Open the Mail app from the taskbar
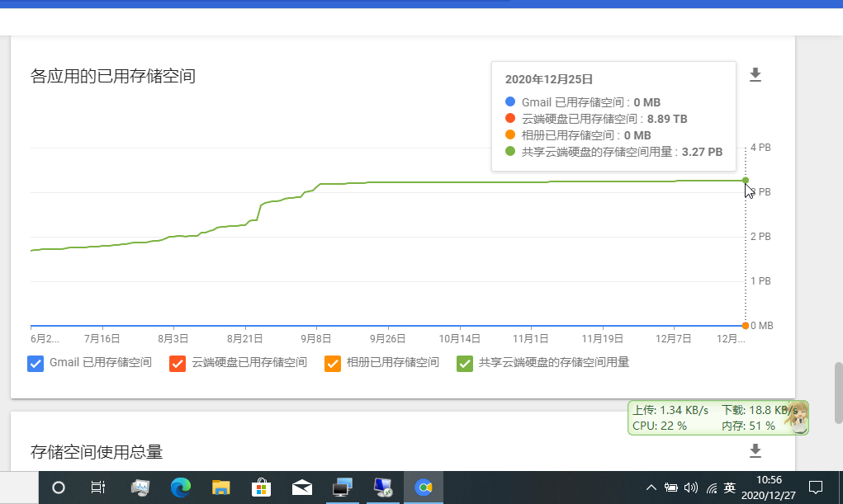The image size is (843, 504). 301,488
